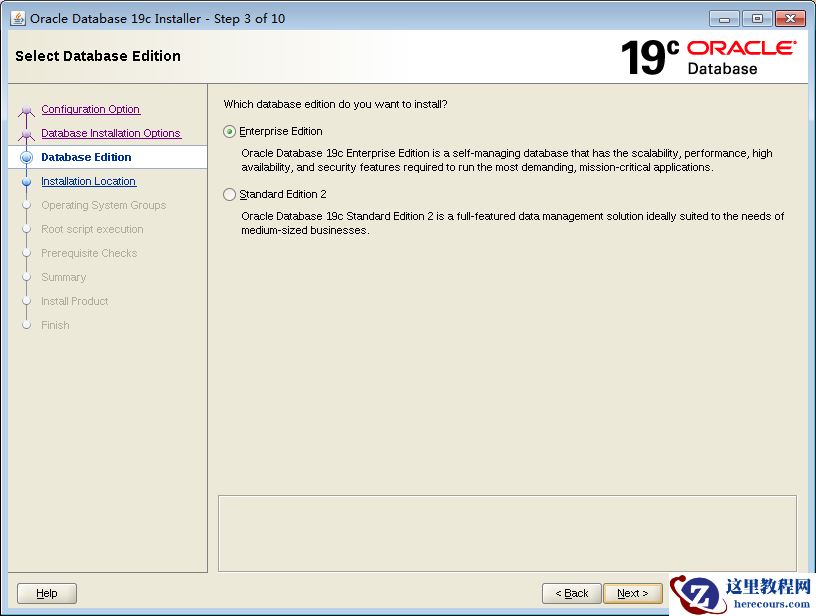Click the Standard Edition 2 description paragraph
Viewport: 816px width, 616px height.
click(x=513, y=223)
